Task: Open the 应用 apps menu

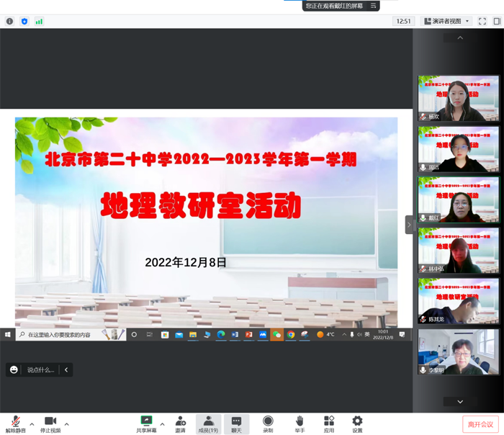Action: 328,424
